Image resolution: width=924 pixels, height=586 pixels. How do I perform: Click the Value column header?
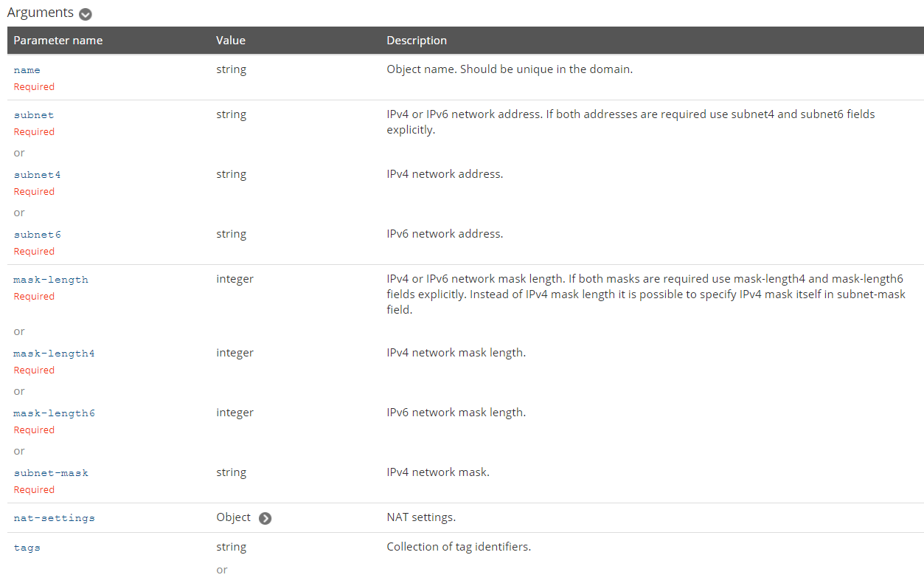tap(231, 41)
